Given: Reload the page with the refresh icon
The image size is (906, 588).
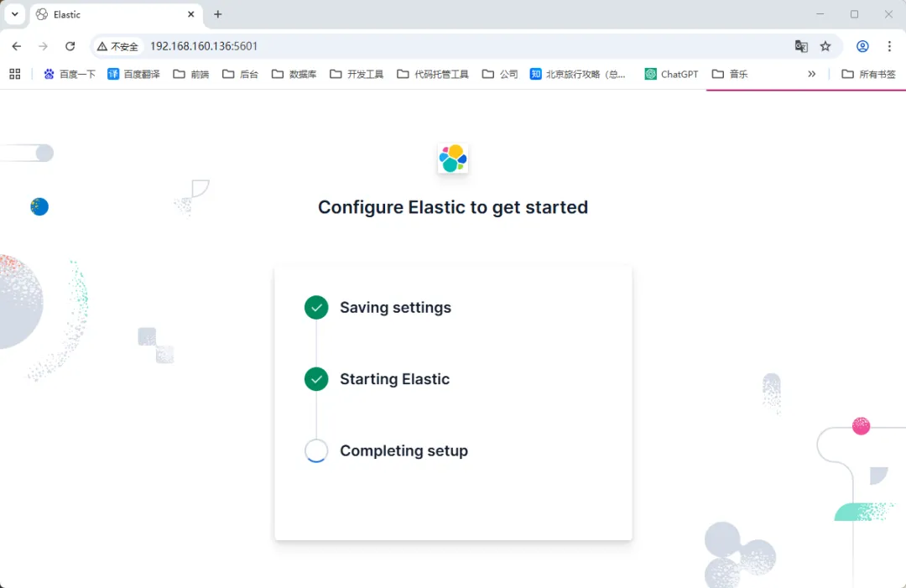Looking at the screenshot, I should click(x=70, y=46).
